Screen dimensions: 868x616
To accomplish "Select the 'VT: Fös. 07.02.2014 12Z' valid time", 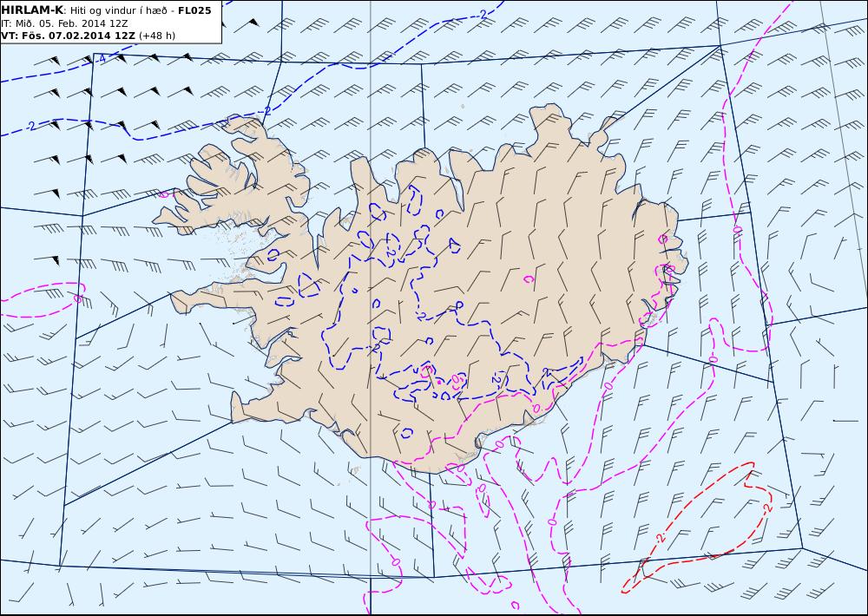I will [x=68, y=36].
